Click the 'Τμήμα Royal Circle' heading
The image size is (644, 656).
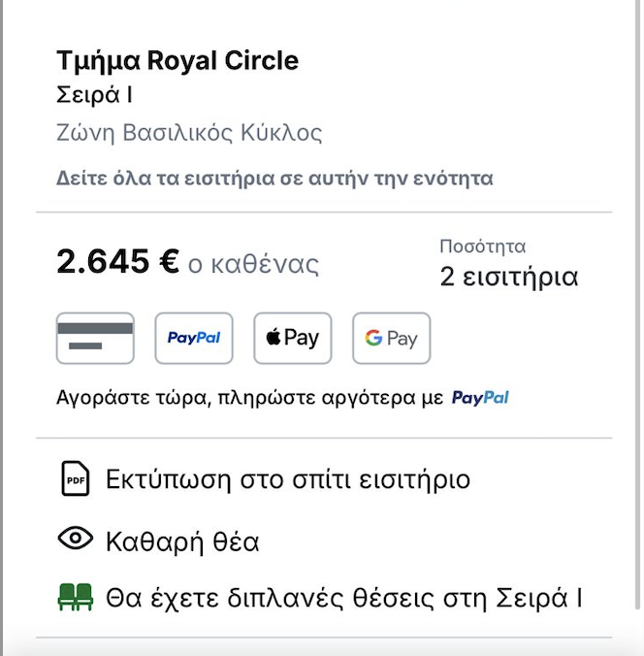pyautogui.click(x=177, y=61)
